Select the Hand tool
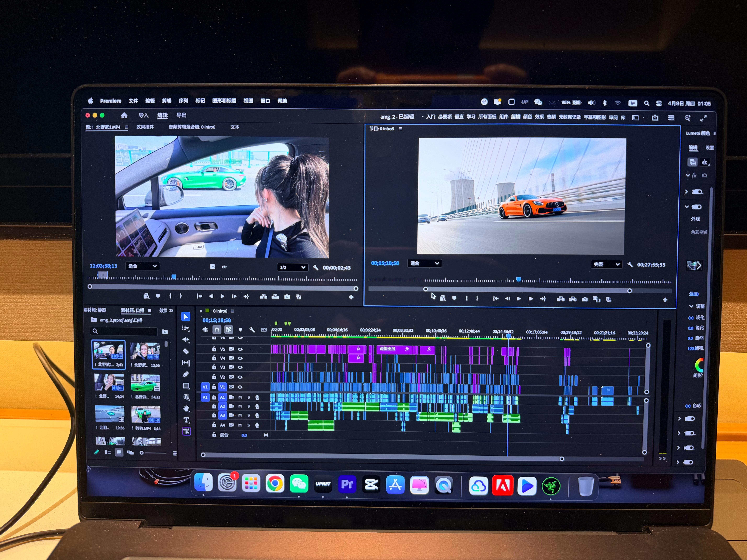747x560 pixels. (x=186, y=409)
